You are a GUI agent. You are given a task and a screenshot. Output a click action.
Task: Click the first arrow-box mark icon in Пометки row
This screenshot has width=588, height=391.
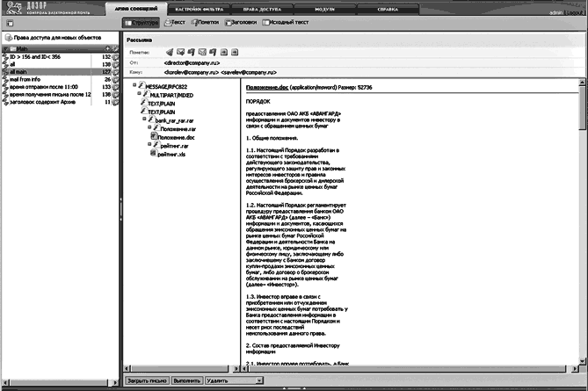click(224, 52)
